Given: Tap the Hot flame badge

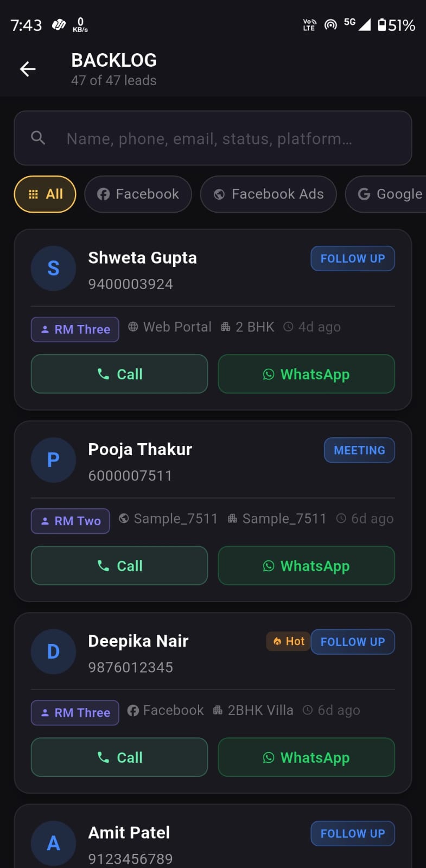Looking at the screenshot, I should [x=289, y=641].
